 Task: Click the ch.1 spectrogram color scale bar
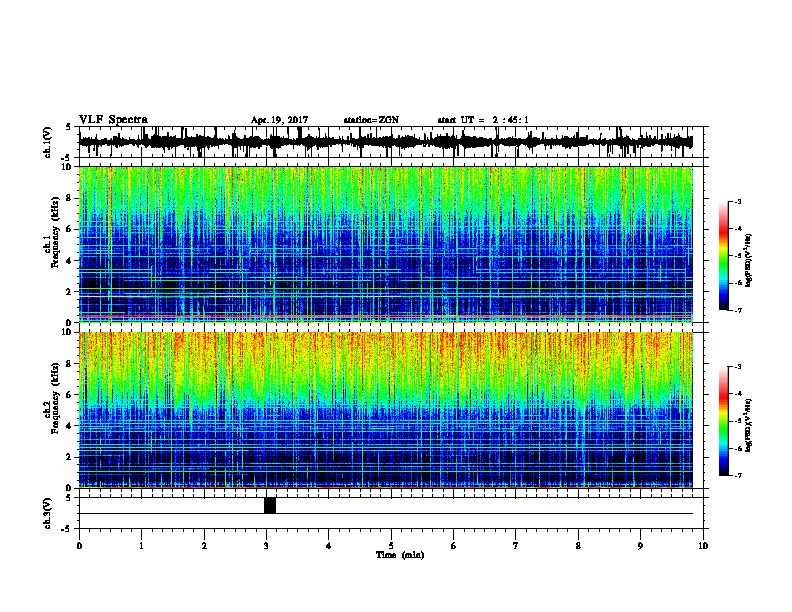724,256
